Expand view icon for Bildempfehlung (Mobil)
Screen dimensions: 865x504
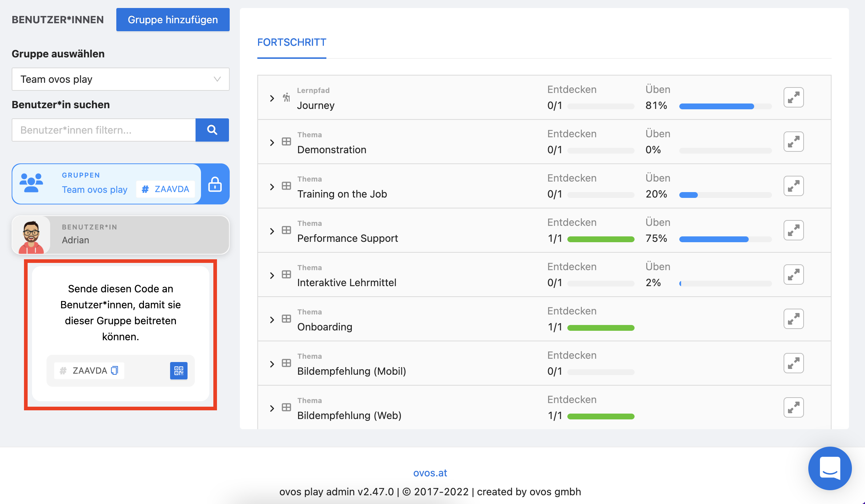point(793,363)
